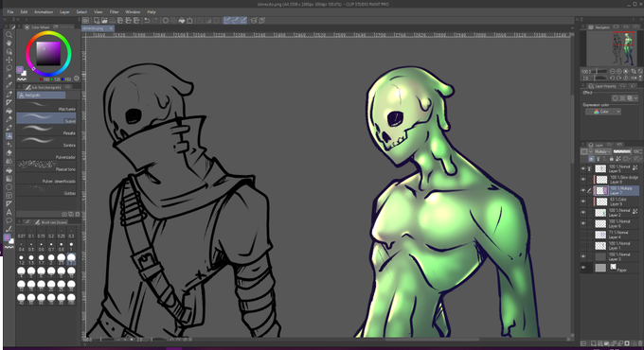
Task: Toggle lock layer icon
Action: pos(612,159)
